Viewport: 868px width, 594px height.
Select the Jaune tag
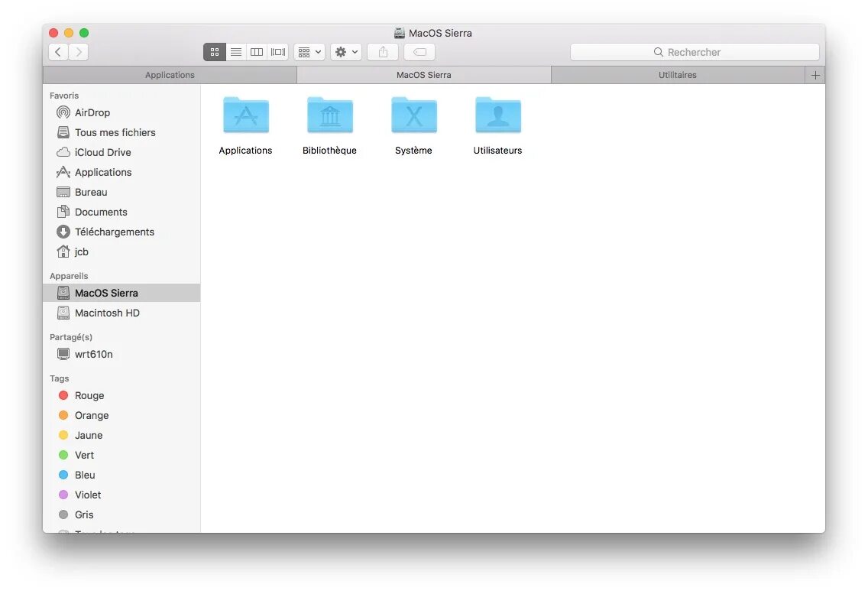(121, 436)
